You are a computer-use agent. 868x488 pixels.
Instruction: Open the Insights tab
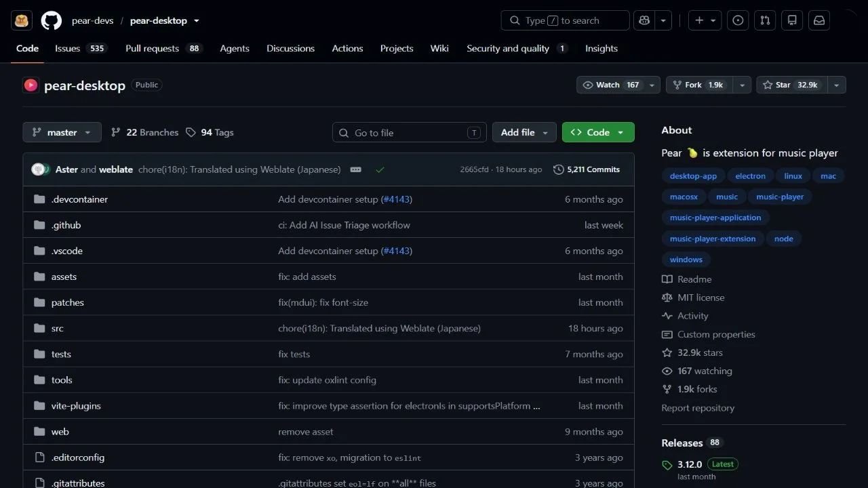[x=601, y=48]
